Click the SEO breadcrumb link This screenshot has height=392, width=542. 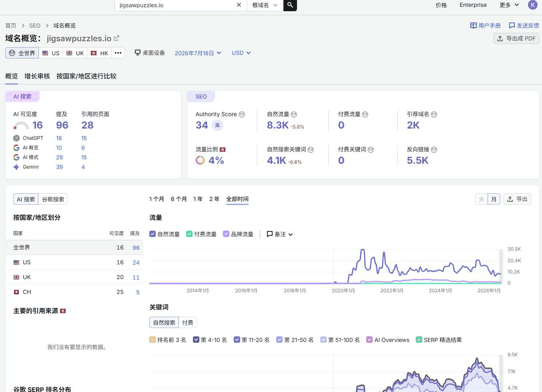pos(35,26)
